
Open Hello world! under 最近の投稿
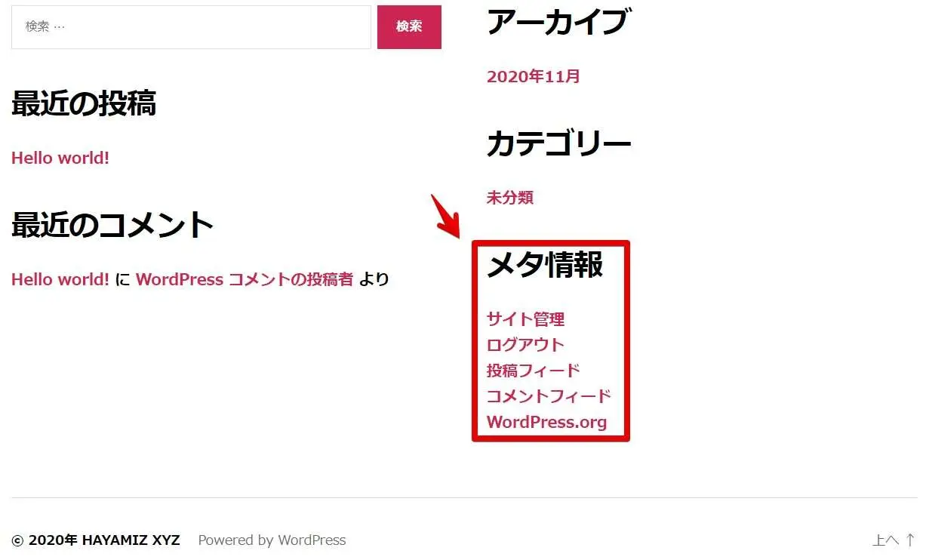[x=60, y=158]
